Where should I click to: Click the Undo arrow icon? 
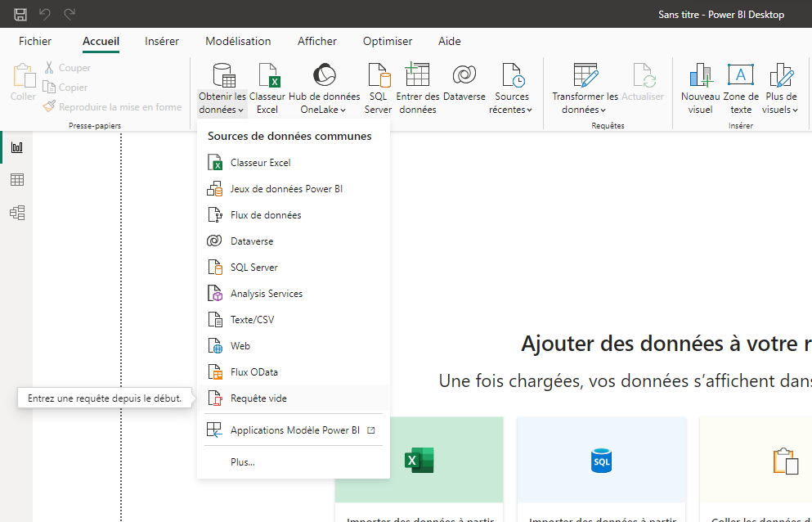[45, 14]
